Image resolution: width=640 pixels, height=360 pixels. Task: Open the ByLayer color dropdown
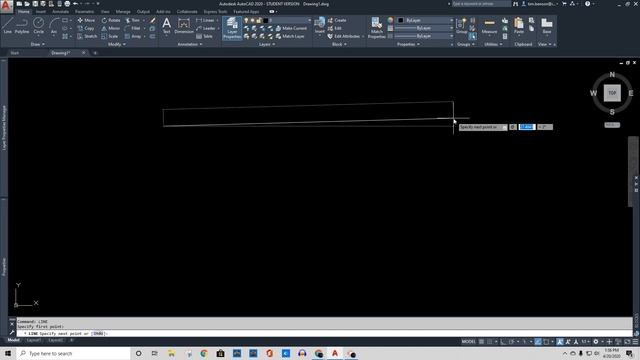[451, 20]
